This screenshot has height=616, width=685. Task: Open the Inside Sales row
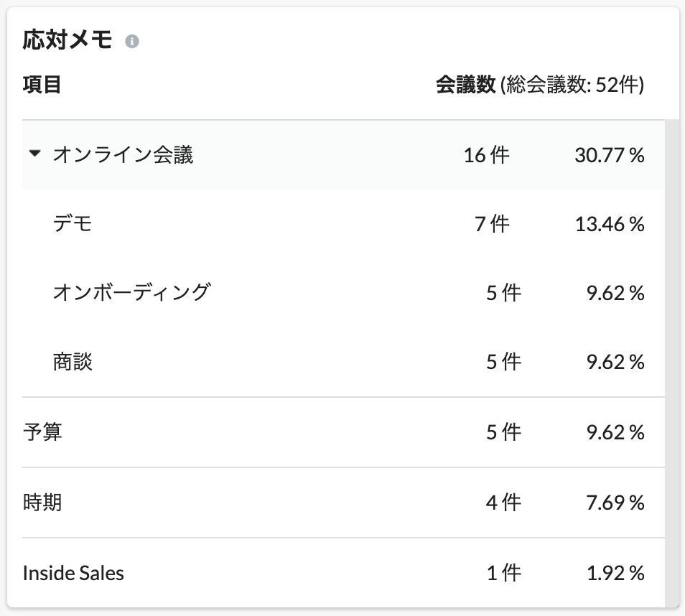[x=343, y=573]
